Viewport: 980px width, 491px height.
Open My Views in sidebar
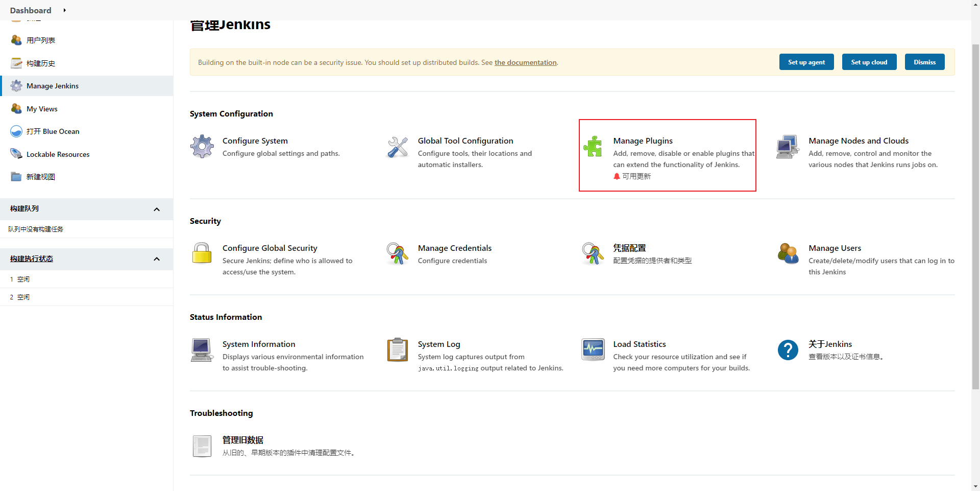(42, 109)
